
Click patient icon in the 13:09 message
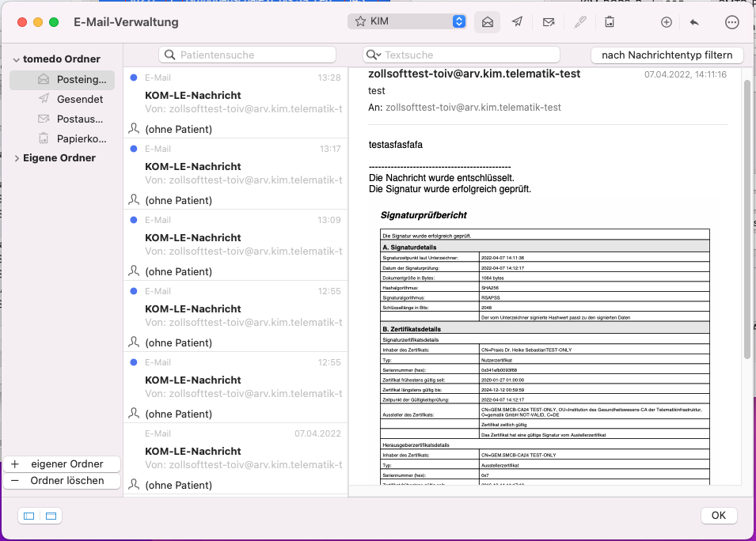[134, 271]
